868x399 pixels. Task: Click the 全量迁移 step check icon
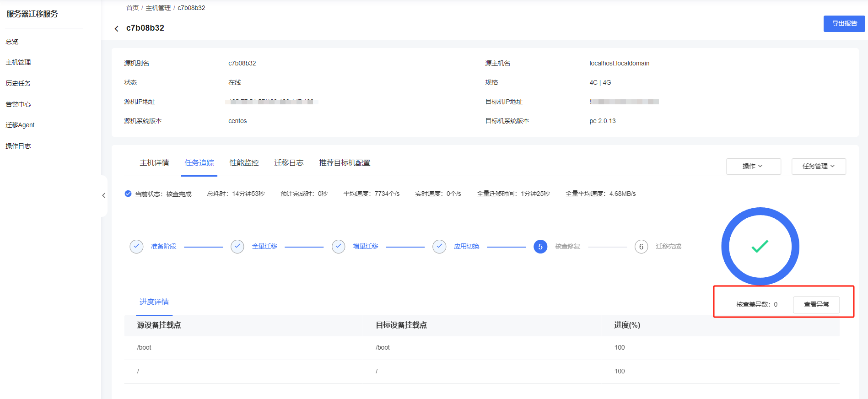point(237,246)
